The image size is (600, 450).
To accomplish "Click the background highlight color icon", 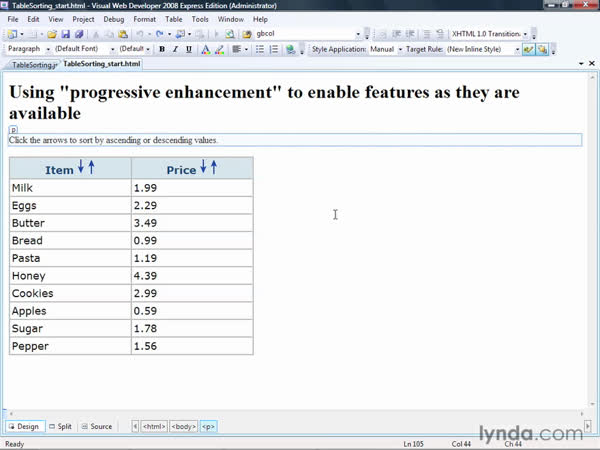I will [221, 48].
